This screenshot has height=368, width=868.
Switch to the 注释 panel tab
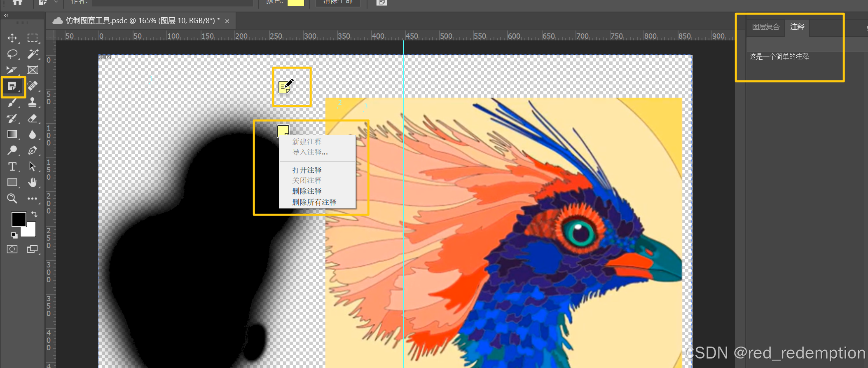[x=797, y=27]
